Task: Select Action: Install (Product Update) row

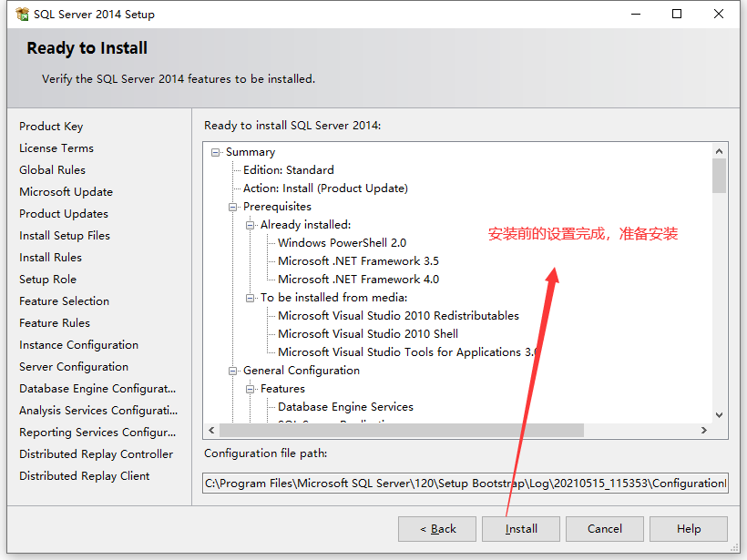Action: 326,188
